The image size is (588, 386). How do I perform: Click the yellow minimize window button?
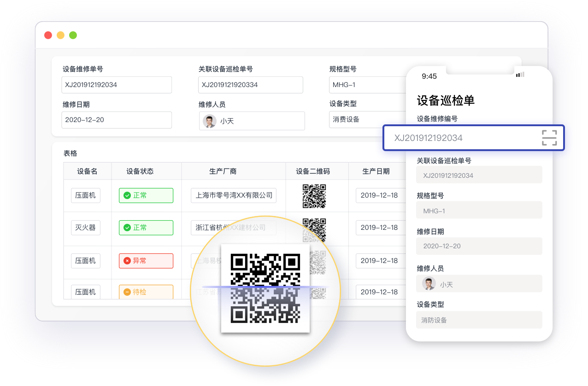point(60,35)
